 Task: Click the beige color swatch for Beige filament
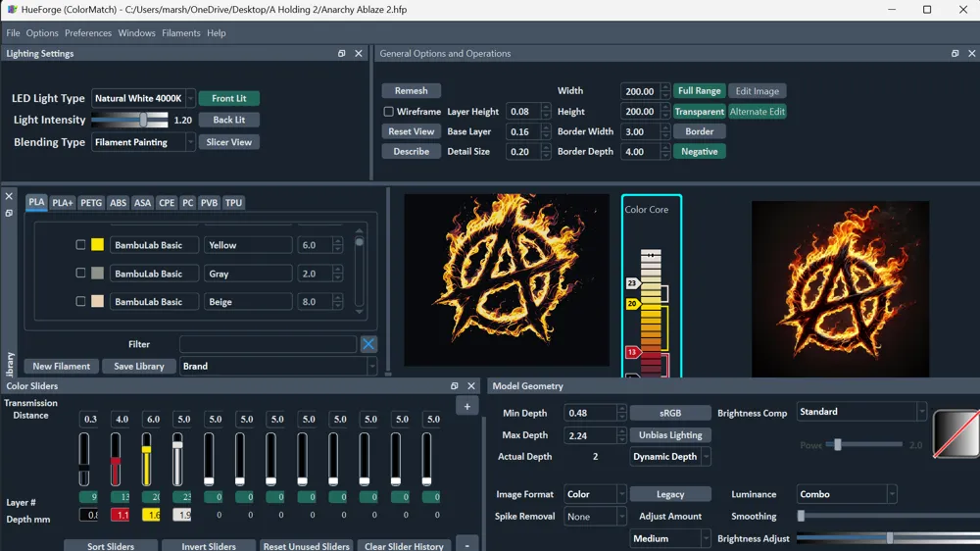point(97,301)
